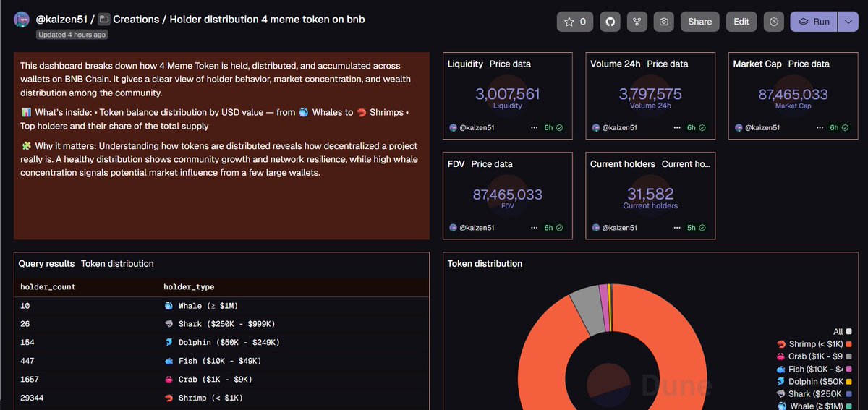Viewport: 868px width, 410px height.
Task: Toggle the Shark legend color swatch
Action: pyautogui.click(x=849, y=394)
